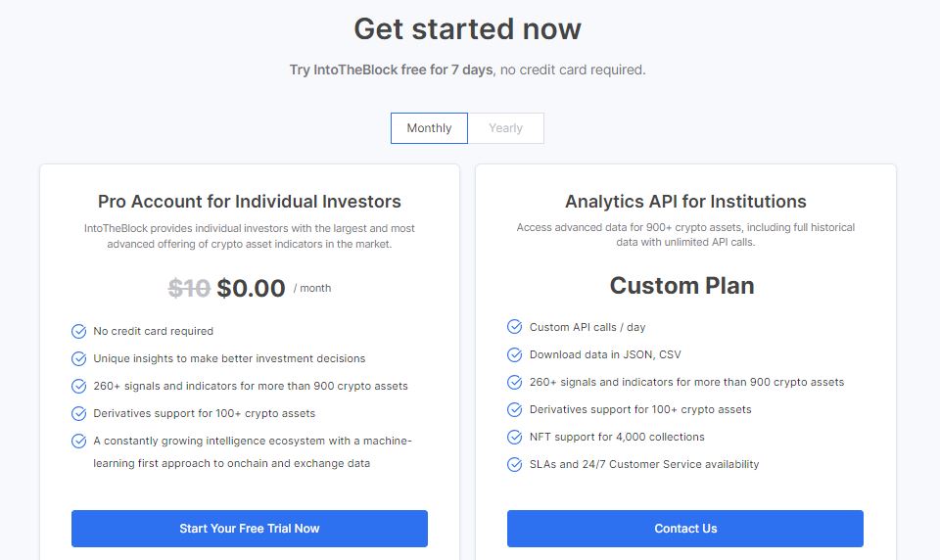Click checkmark next to SLAs and 24/7
This screenshot has height=560, width=940.
click(515, 465)
